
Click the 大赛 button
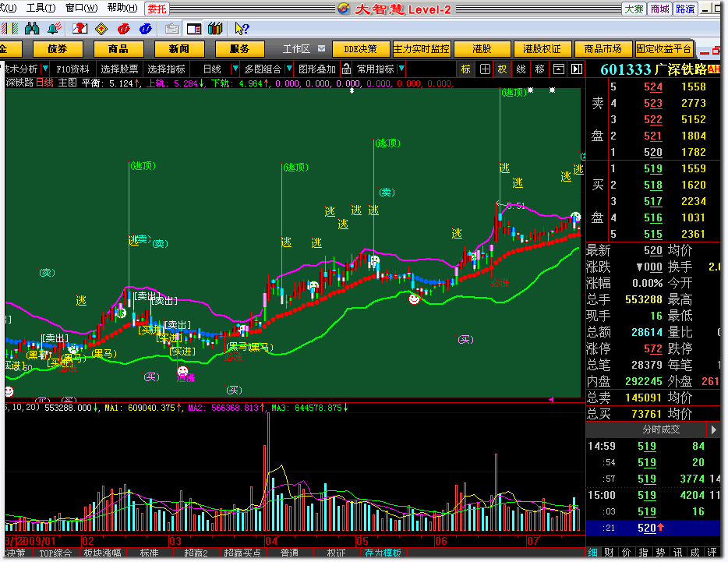tap(634, 9)
